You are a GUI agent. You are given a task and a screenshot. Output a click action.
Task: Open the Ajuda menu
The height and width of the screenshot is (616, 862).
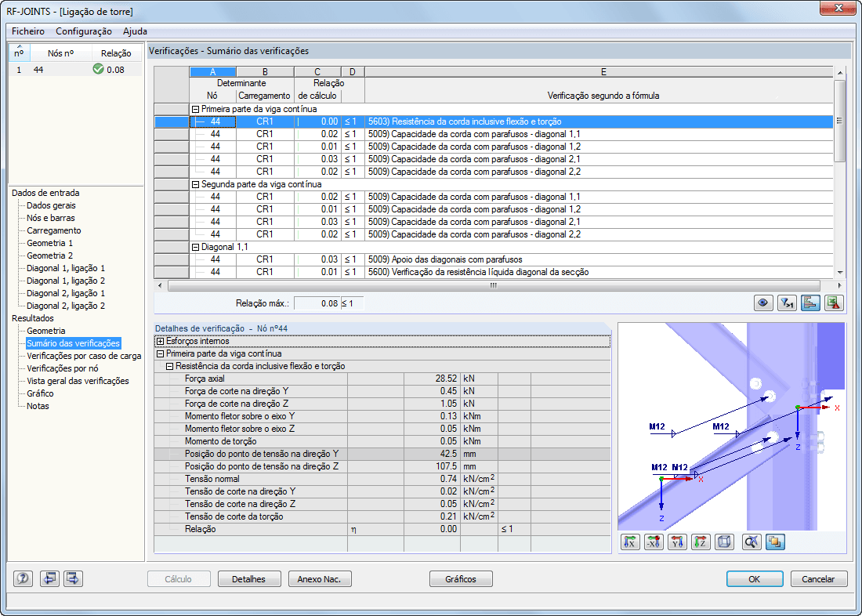pos(135,31)
